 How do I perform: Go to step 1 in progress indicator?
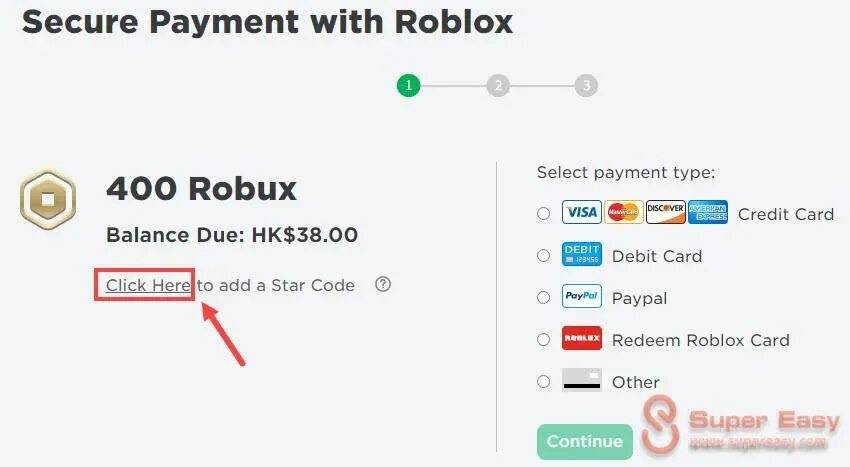(409, 85)
